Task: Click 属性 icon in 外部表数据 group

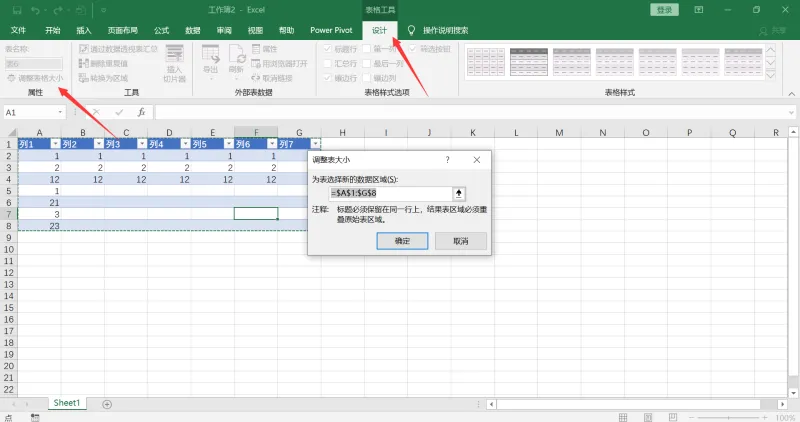Action: point(256,49)
